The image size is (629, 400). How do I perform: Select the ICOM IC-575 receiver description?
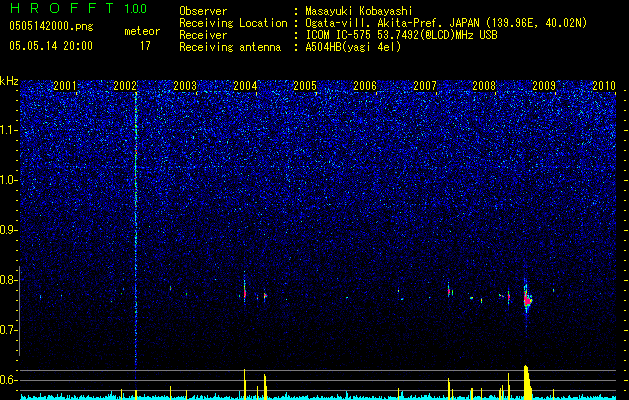click(401, 35)
